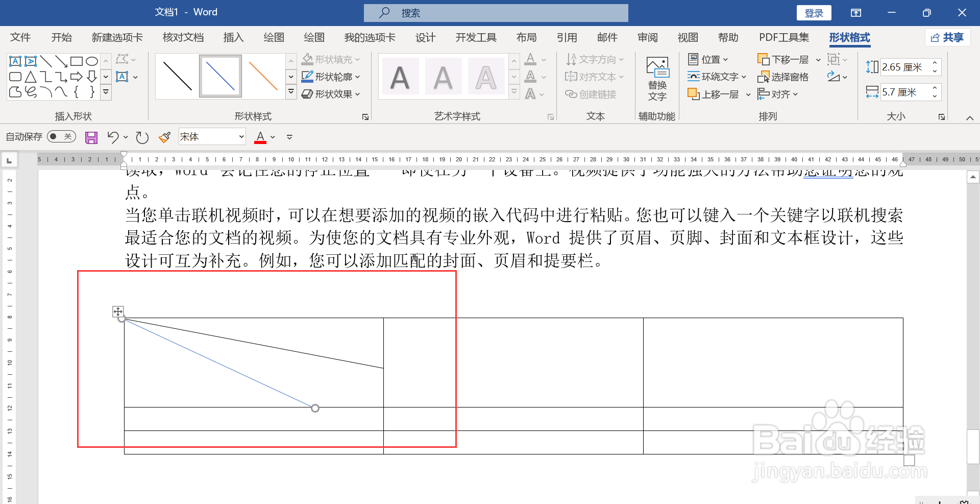
Task: Expand the insert shapes gallery
Action: coord(106,92)
